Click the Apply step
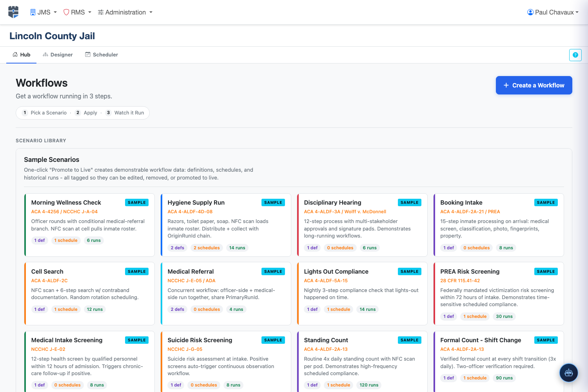This screenshot has width=588, height=392. (86, 113)
